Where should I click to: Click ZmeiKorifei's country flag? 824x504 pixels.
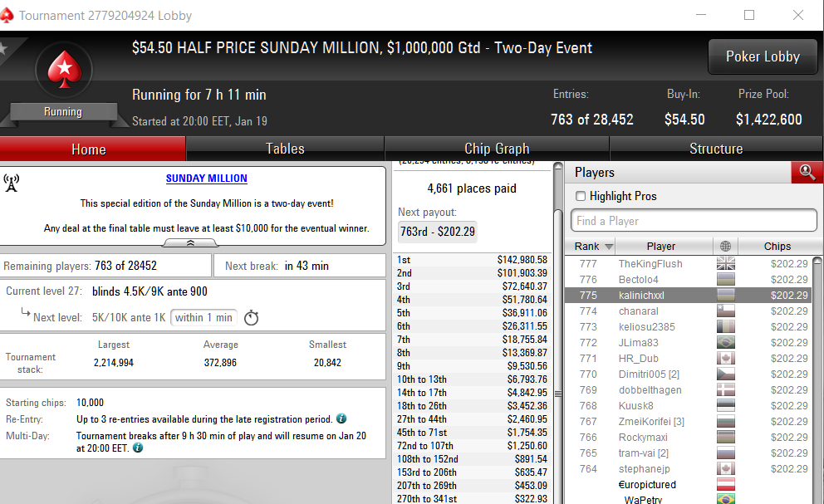[x=726, y=422]
